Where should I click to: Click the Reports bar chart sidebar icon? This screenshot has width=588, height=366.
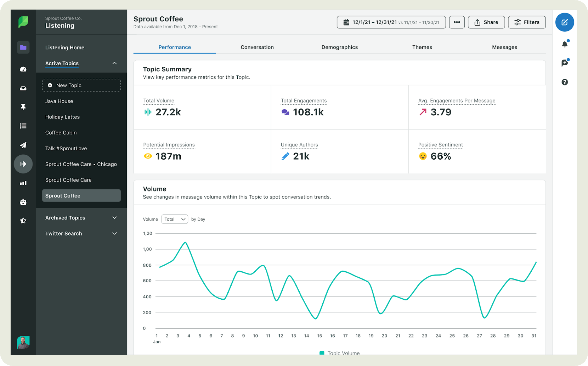[23, 183]
